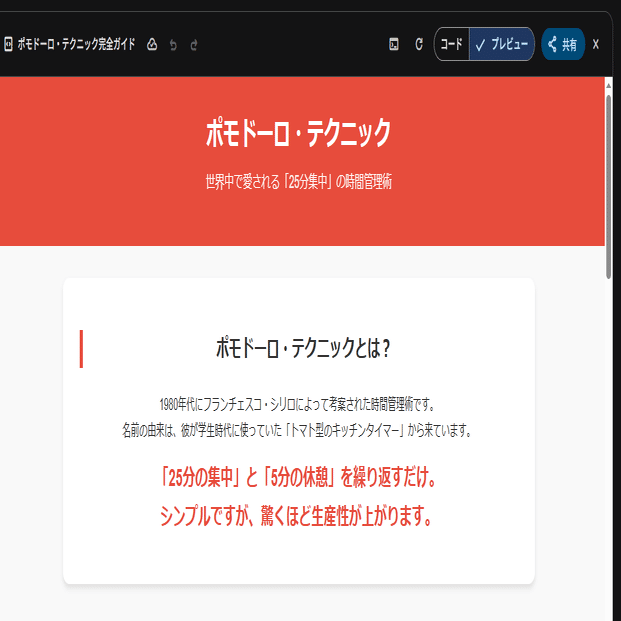Reload the preview
The width and height of the screenshot is (621, 621).
(419, 44)
